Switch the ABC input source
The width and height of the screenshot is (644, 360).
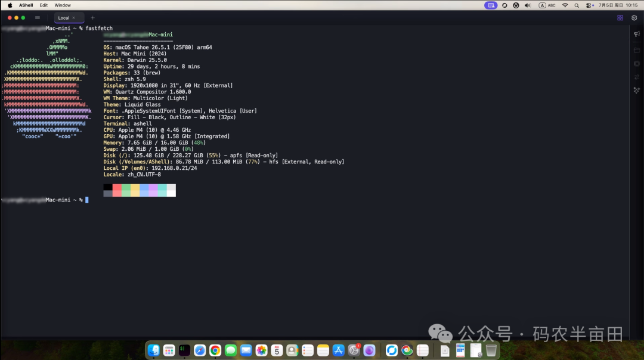pos(547,5)
